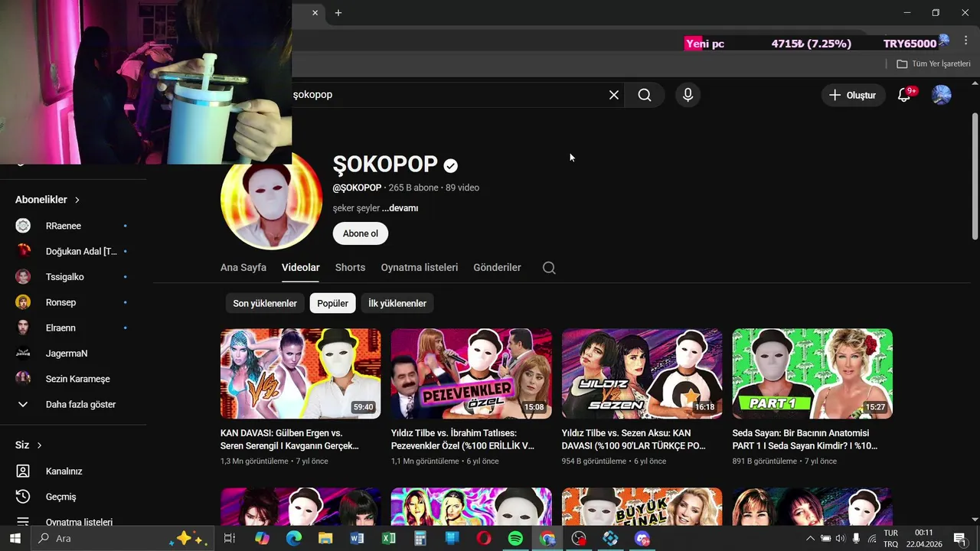Switch to Chrome on the taskbar
Image resolution: width=980 pixels, height=551 pixels.
tap(547, 539)
